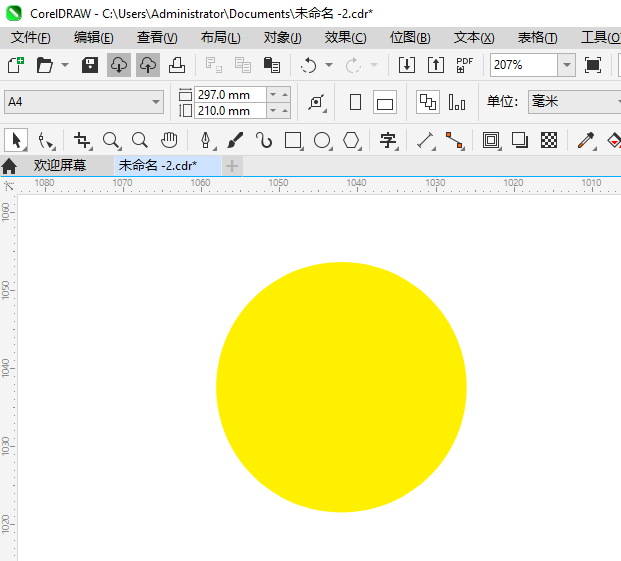Set landscape page orientation
The height and width of the screenshot is (561, 621).
coord(385,103)
